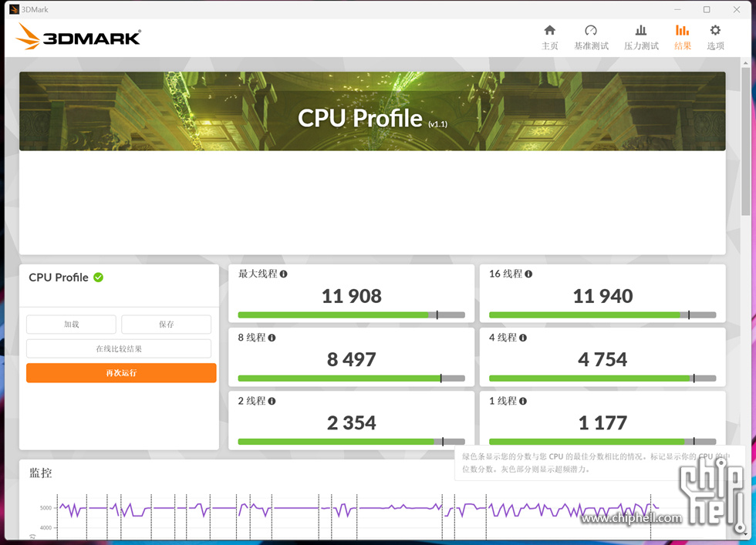Click the 5000 axis label on graph
Viewport: 756px width, 545px height.
(x=46, y=508)
